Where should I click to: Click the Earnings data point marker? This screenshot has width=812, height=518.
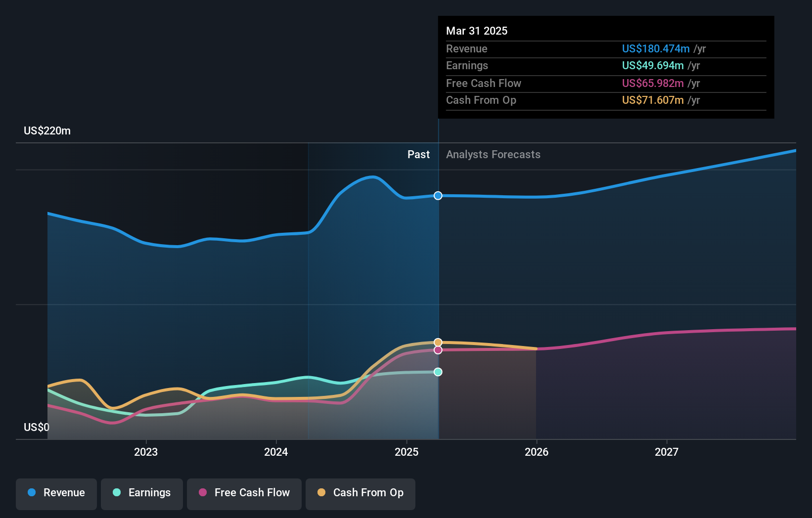coord(438,372)
